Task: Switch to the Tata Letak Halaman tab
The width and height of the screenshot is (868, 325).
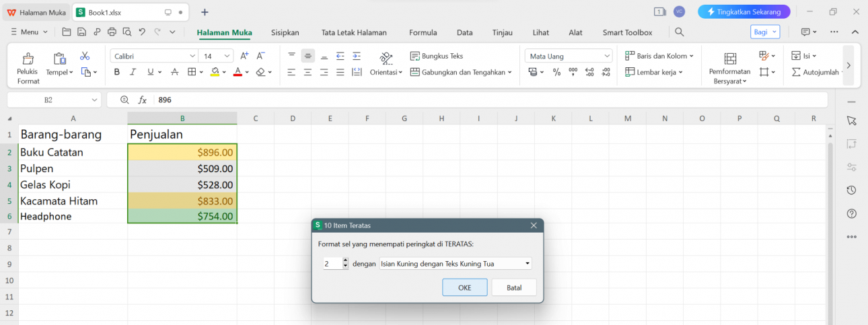Action: click(354, 32)
